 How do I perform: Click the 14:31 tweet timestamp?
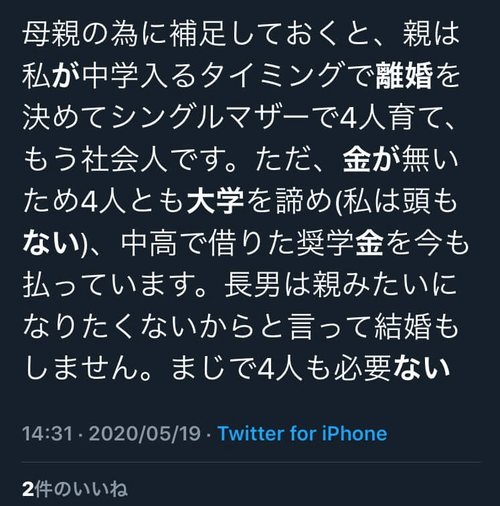[47, 434]
